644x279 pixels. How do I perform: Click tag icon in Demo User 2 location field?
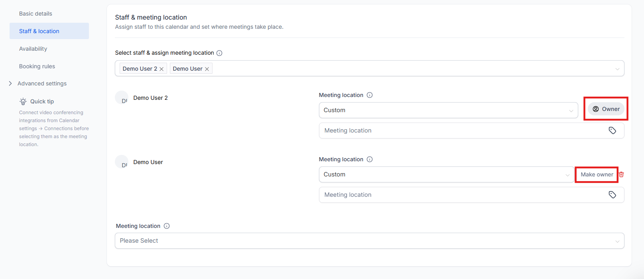point(612,131)
